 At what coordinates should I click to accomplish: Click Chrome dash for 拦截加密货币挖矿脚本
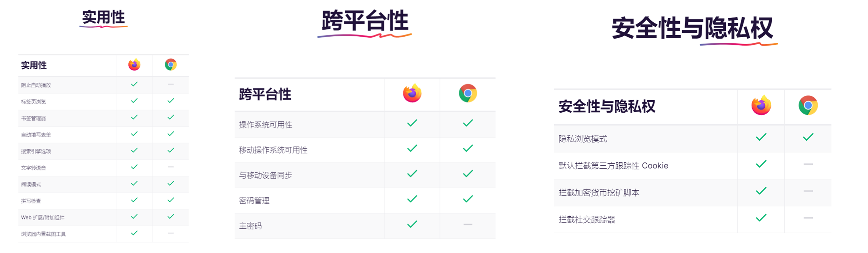click(808, 191)
